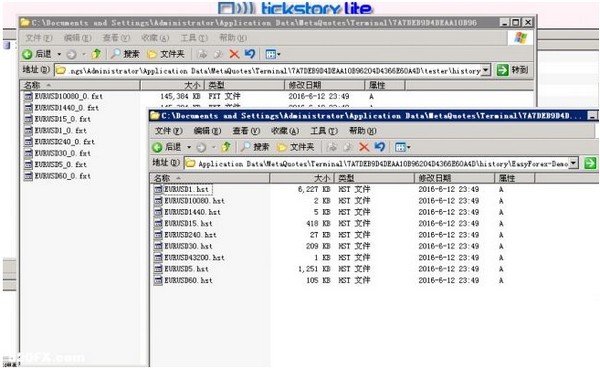This screenshot has width=600, height=369.
Task: Sort by Name (名称) column in rear window
Action: (x=80, y=85)
